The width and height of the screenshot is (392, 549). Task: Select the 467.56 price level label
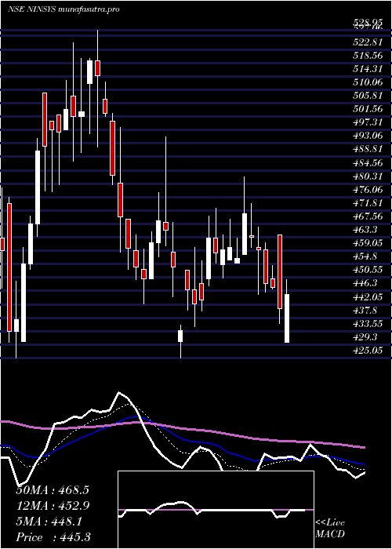coord(367,216)
